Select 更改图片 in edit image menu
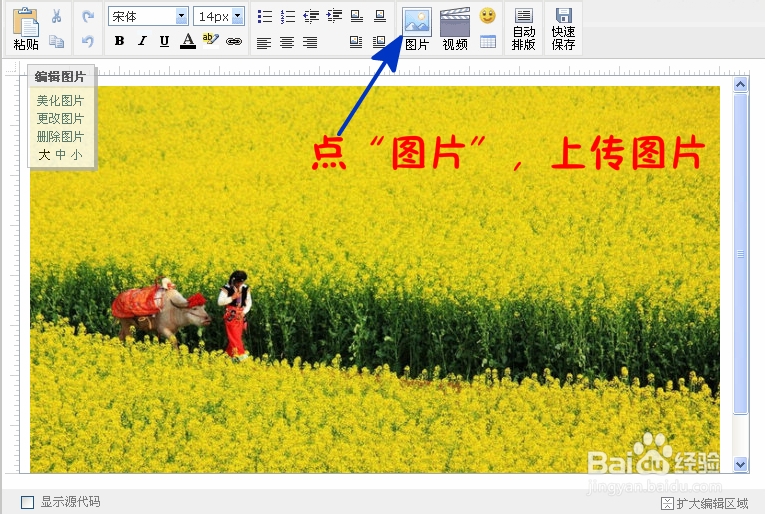 point(60,119)
